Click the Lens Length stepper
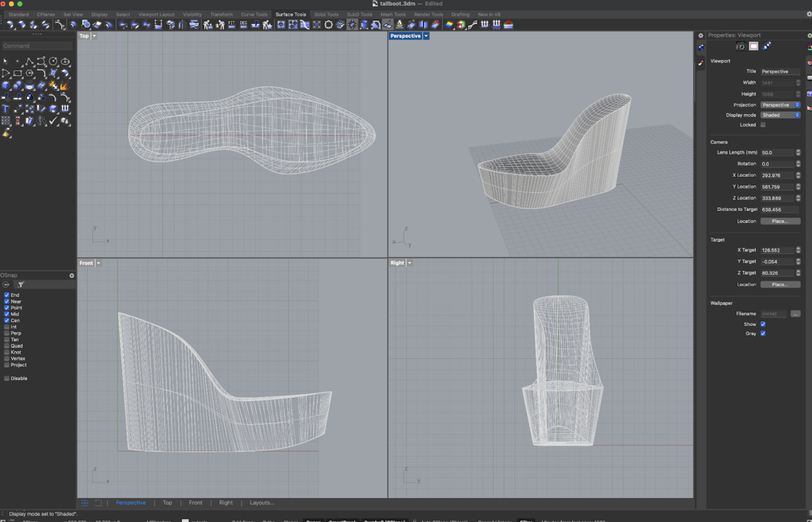This screenshot has height=522, width=812. point(798,153)
